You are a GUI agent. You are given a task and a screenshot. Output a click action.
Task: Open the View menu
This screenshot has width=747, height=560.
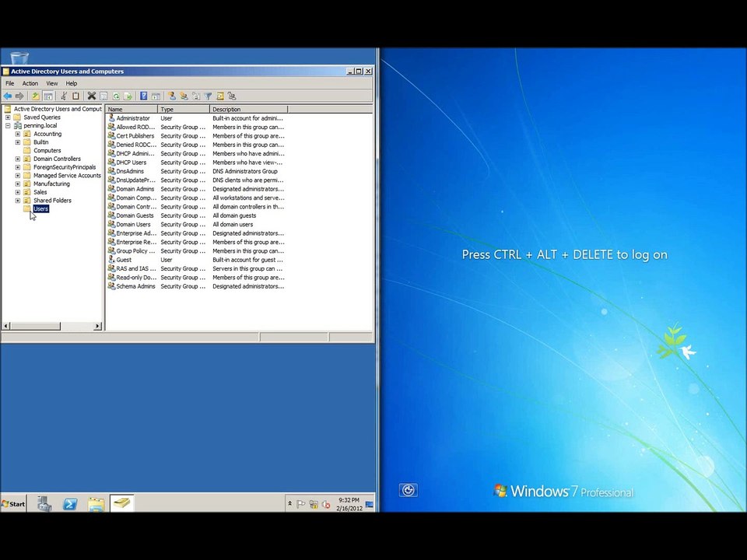(52, 83)
